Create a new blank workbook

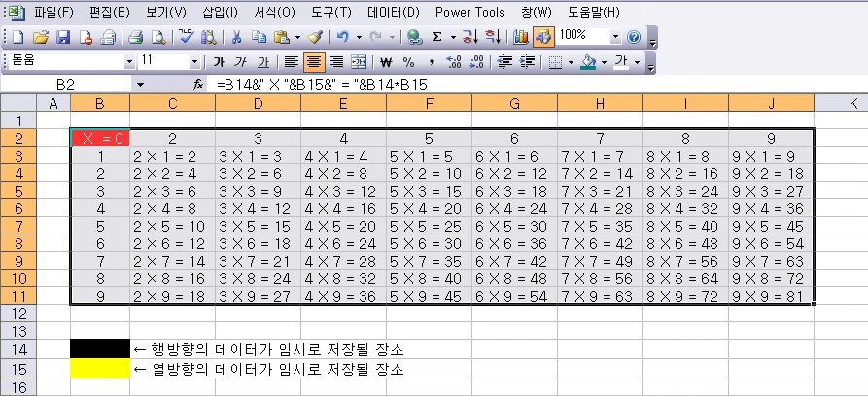click(17, 37)
